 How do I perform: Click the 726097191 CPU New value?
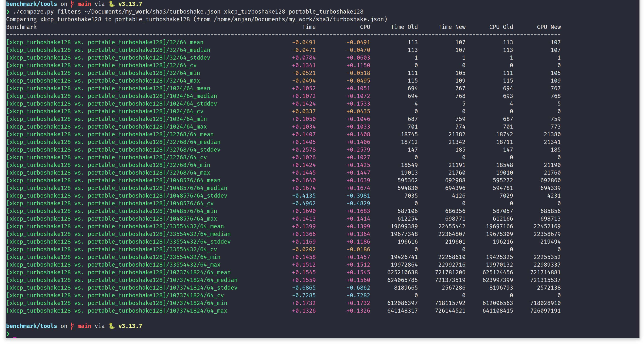pyautogui.click(x=545, y=310)
